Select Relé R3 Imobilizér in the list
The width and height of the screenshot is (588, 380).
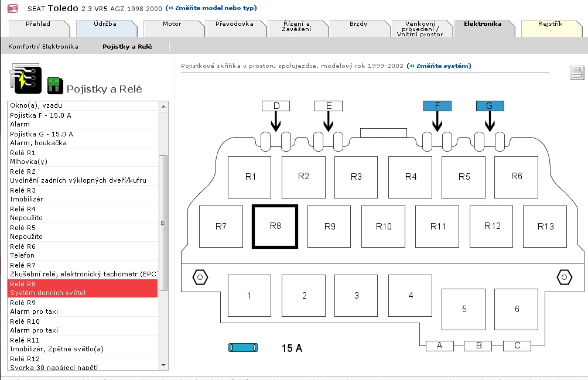coord(82,194)
